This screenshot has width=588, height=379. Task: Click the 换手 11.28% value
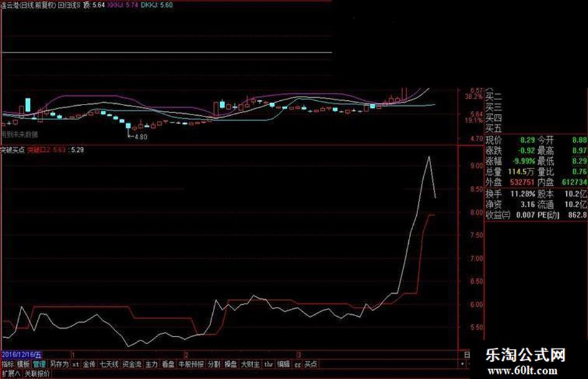point(523,194)
